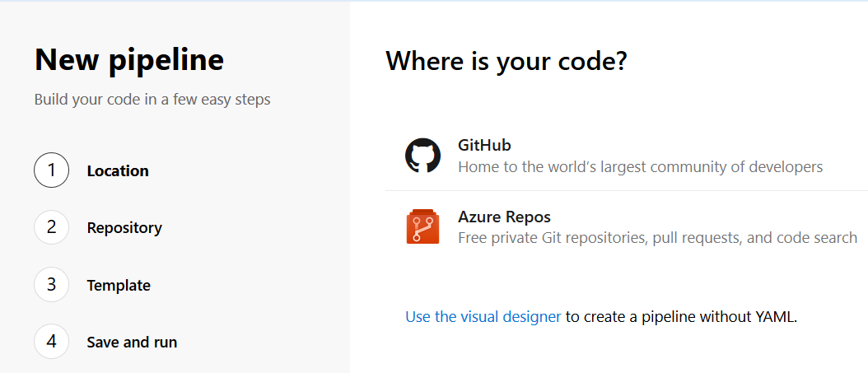Click the 'Build your code in a few easy steps' subtitle
Image resolution: width=868 pixels, height=373 pixels.
click(152, 100)
